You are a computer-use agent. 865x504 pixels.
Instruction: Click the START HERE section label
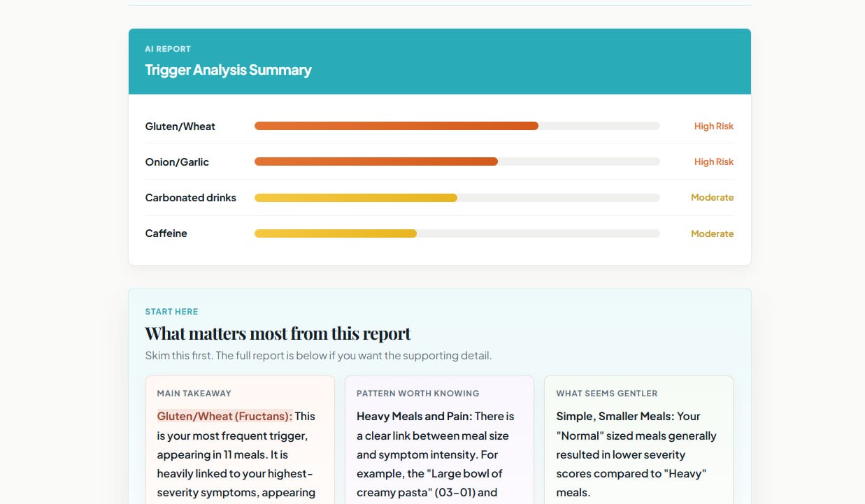point(171,311)
